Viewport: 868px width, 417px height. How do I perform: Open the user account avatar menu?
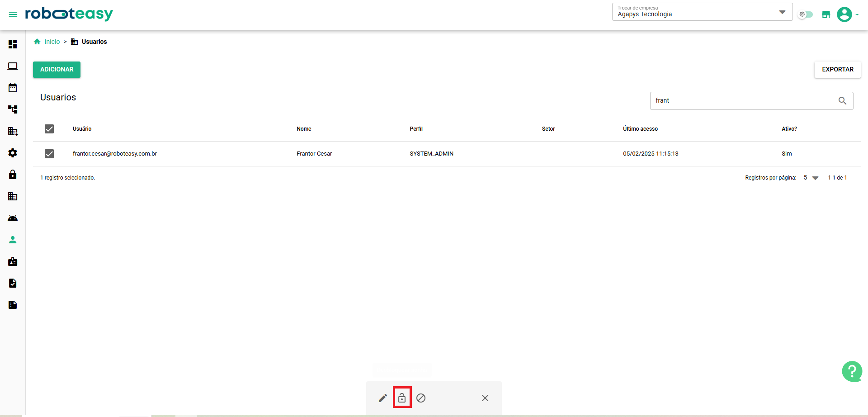tap(844, 14)
